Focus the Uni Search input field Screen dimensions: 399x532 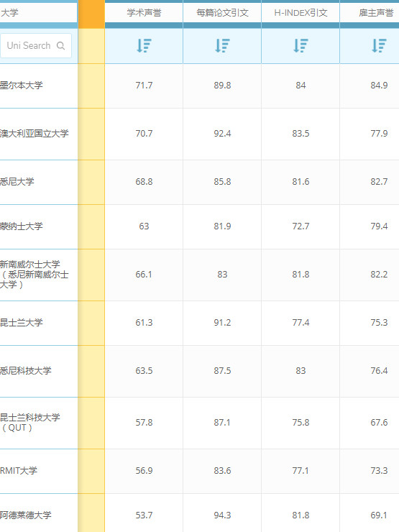[35, 45]
